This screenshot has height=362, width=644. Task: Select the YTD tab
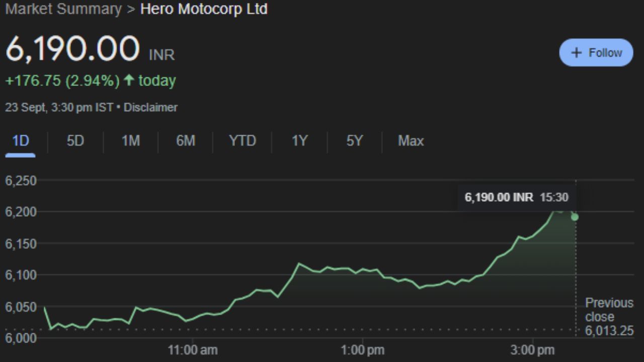tap(243, 141)
